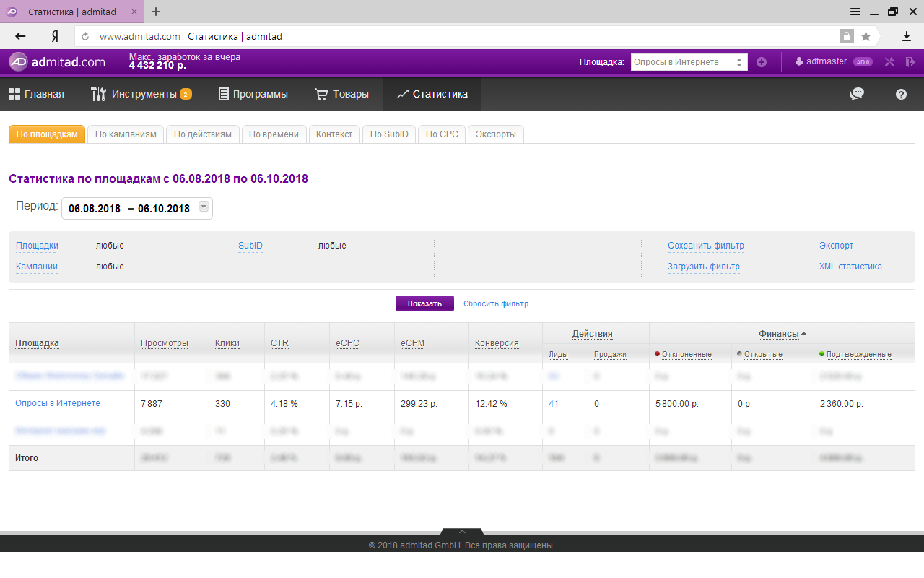Open the browser hamburger menu
This screenshot has width=924, height=578.
(855, 12)
